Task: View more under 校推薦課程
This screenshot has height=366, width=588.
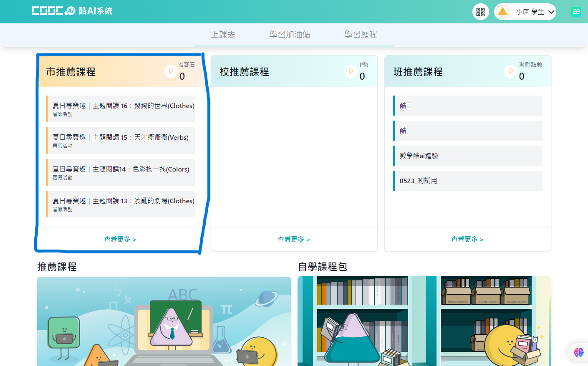Action: coord(294,239)
